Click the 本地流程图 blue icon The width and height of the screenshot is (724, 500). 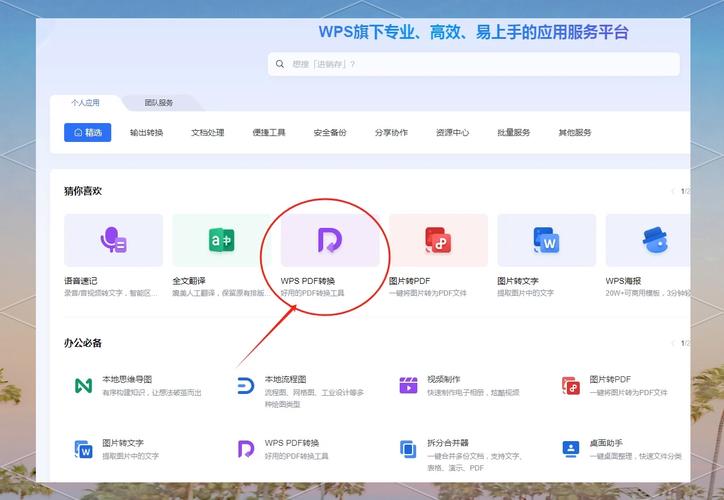246,385
